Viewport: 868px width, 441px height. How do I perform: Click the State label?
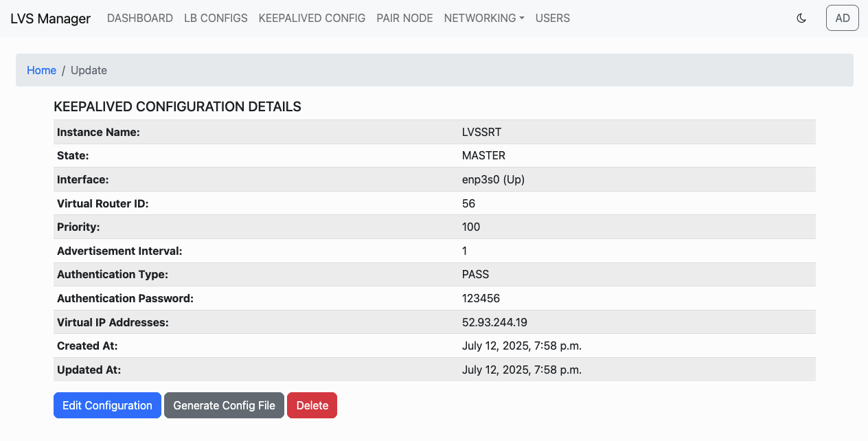coord(73,155)
